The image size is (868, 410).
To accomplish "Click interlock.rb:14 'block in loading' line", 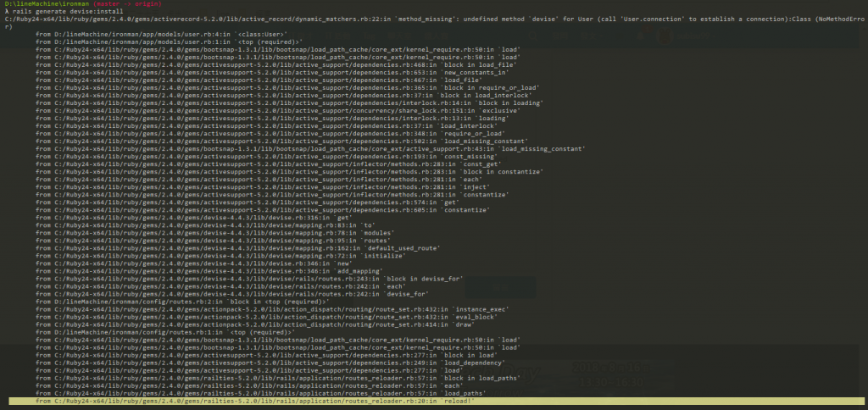I will coord(289,103).
